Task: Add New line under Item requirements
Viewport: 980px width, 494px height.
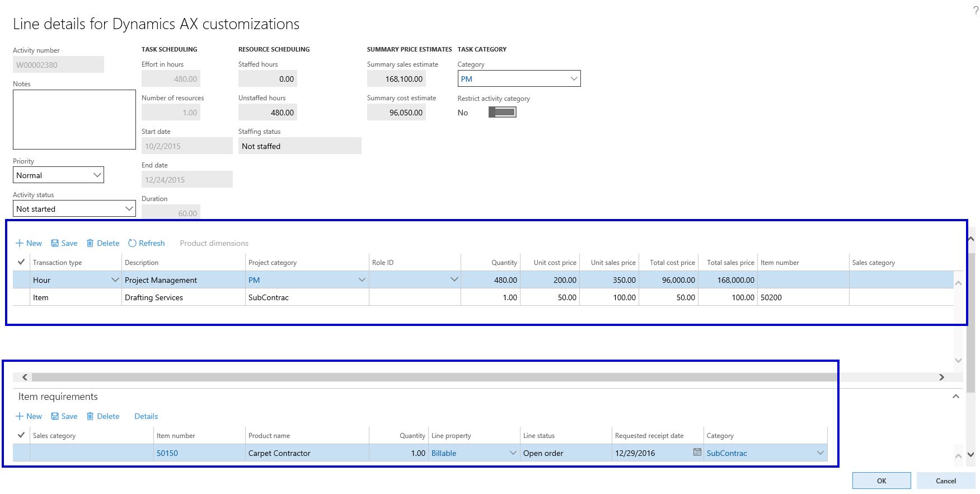Action: (29, 416)
